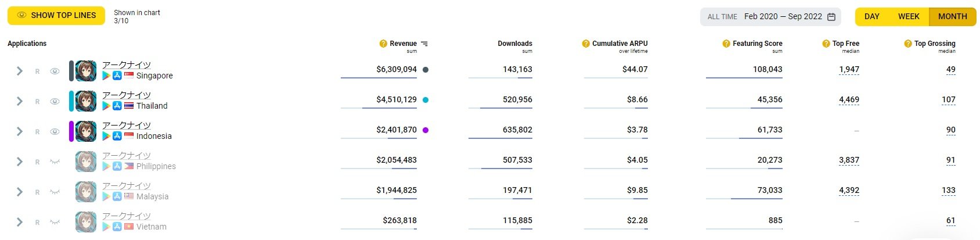Click the SHOW TOP LINES button
Viewport: 980px width, 240px height.
(x=56, y=16)
